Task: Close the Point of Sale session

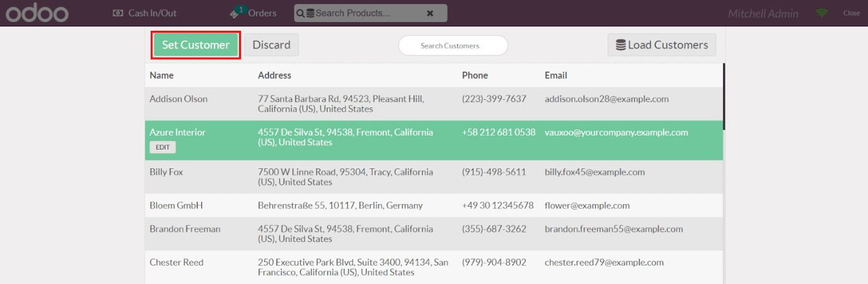Action: click(x=851, y=13)
